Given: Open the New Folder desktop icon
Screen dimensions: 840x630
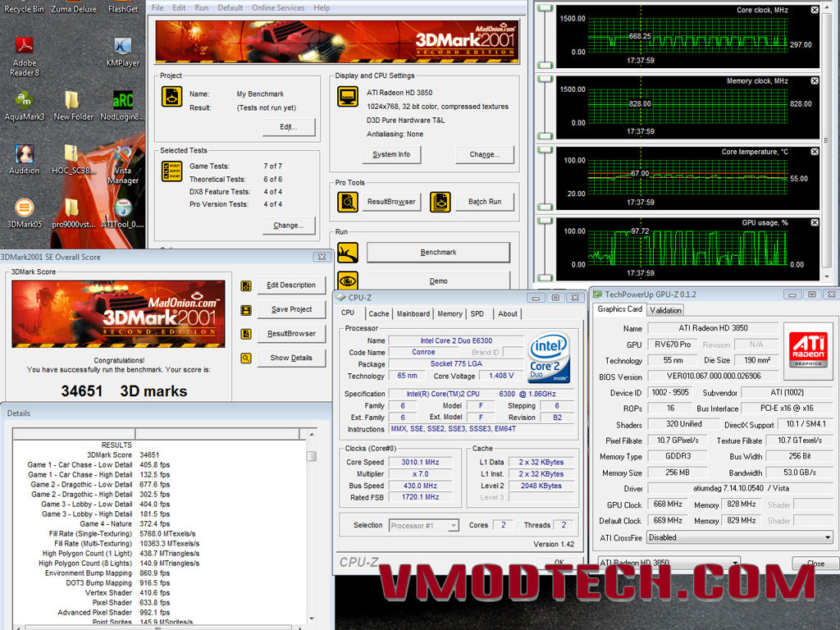Looking at the screenshot, I should (73, 106).
